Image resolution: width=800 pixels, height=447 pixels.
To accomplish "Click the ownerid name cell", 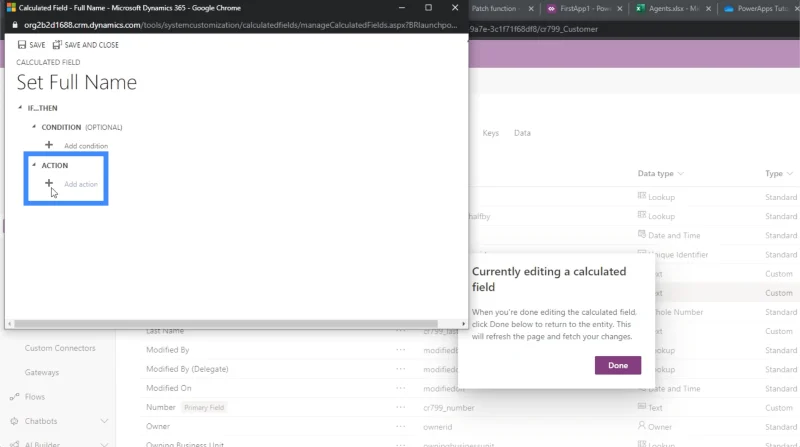I will pos(437,427).
